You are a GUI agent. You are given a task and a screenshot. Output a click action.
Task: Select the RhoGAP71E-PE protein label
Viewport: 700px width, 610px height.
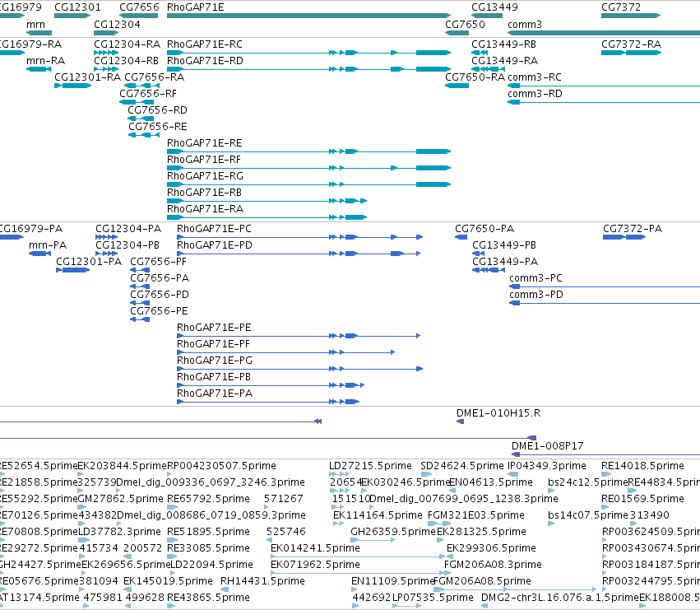(x=214, y=328)
